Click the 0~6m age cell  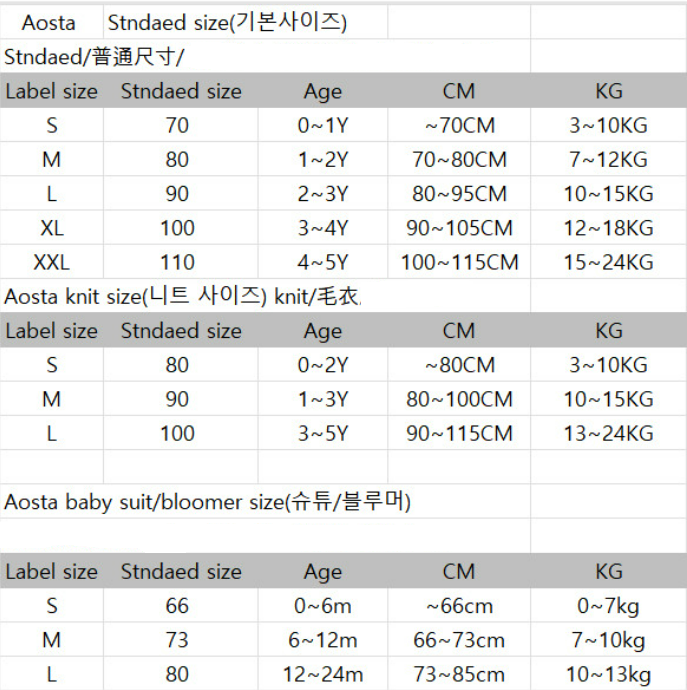tap(323, 606)
